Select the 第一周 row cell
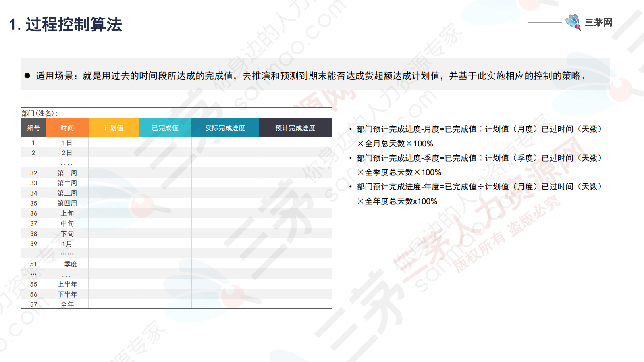 click(x=67, y=173)
